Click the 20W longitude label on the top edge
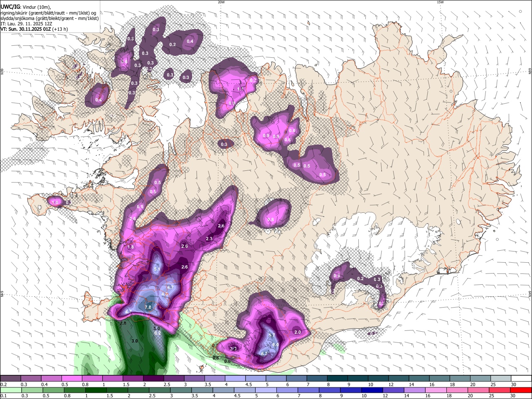The width and height of the screenshot is (532, 399). pyautogui.click(x=221, y=2)
